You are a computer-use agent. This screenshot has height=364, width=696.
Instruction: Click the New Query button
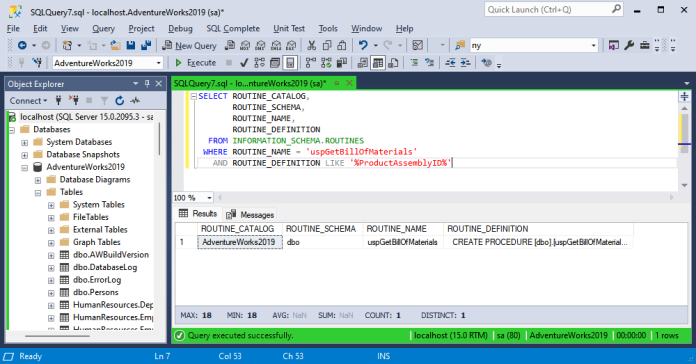click(189, 45)
